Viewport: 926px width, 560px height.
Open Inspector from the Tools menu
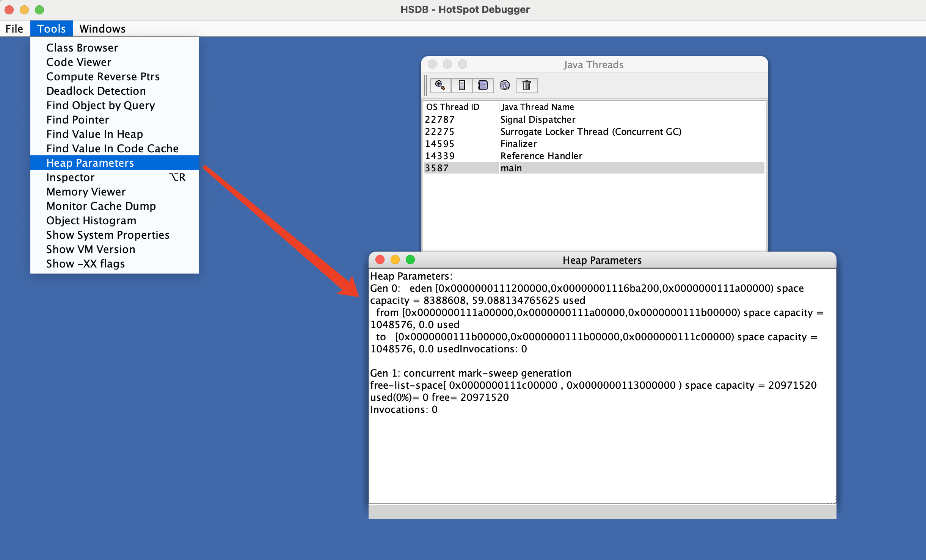click(71, 177)
